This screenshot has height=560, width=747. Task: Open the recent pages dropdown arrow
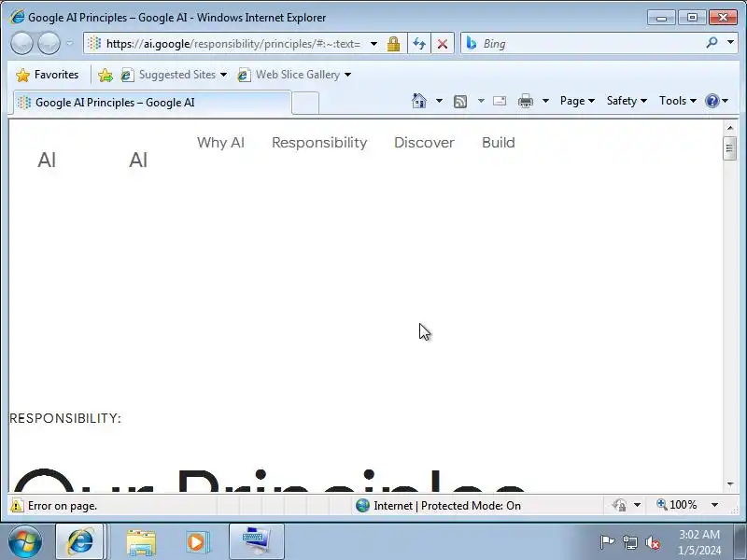coord(69,44)
